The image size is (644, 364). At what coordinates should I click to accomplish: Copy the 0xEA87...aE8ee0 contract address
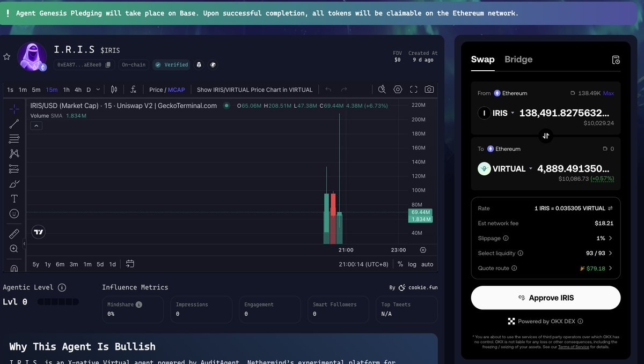coord(108,65)
